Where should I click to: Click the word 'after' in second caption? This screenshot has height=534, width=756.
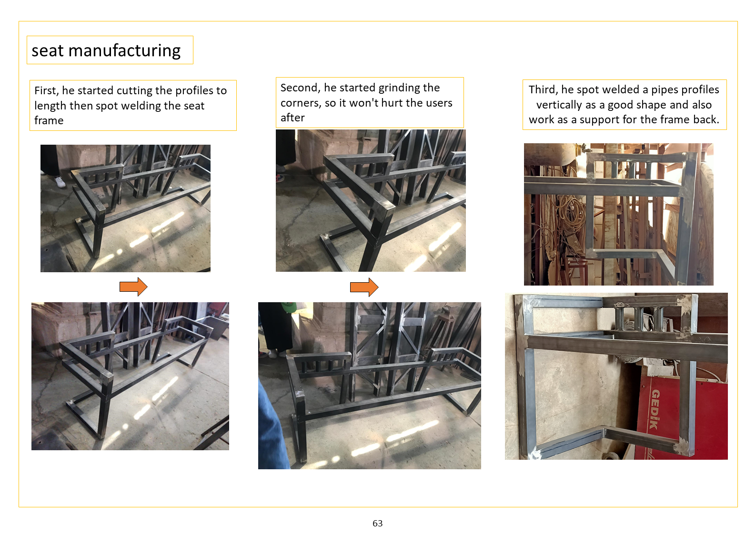(x=292, y=118)
